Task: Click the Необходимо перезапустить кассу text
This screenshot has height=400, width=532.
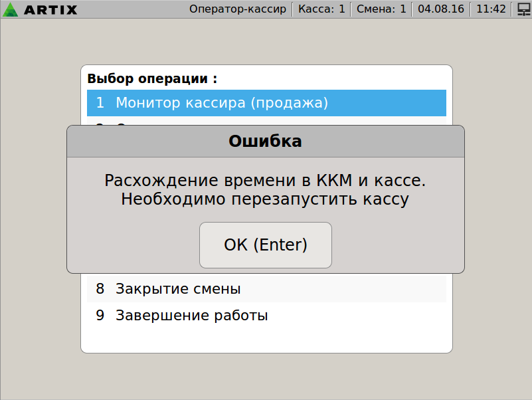Action: [x=265, y=199]
